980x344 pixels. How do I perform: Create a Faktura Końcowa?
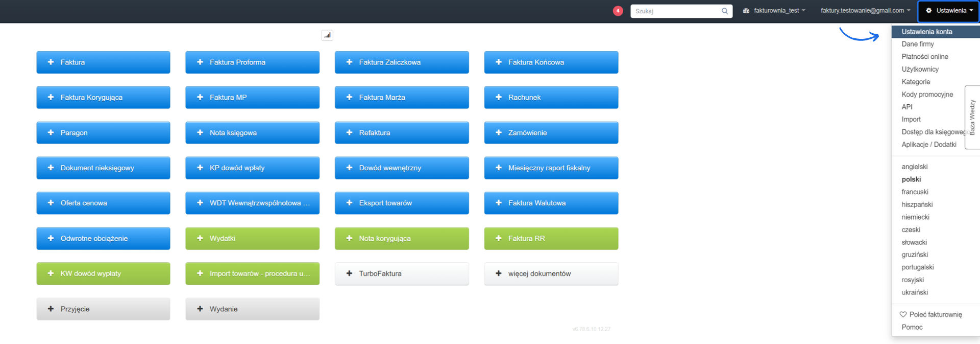[x=551, y=62]
